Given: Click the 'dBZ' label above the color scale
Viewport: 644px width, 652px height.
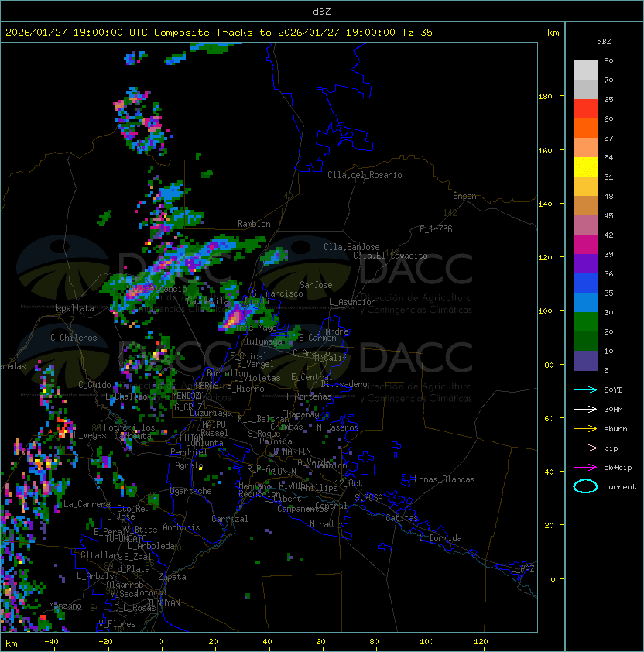Looking at the screenshot, I should pyautogui.click(x=604, y=42).
